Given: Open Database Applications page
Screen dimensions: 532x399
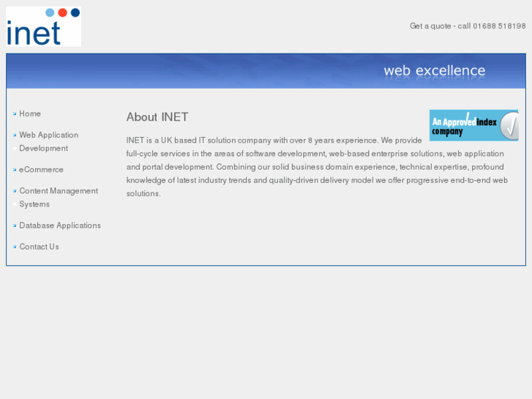Looking at the screenshot, I should tap(60, 225).
